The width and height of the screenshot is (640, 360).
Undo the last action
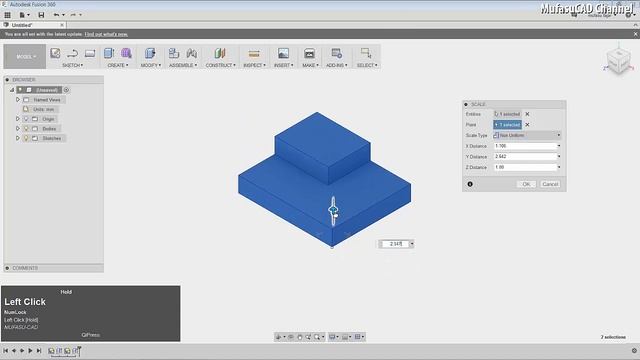[56, 15]
